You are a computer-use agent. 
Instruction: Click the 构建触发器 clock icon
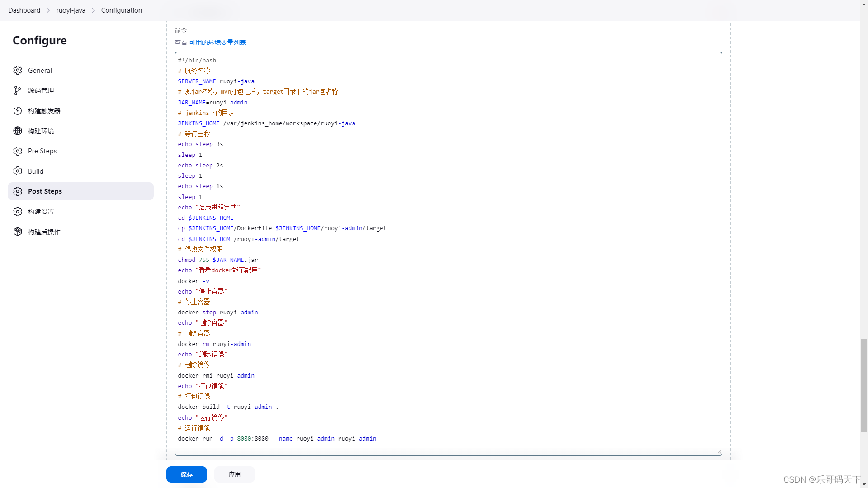(x=18, y=111)
